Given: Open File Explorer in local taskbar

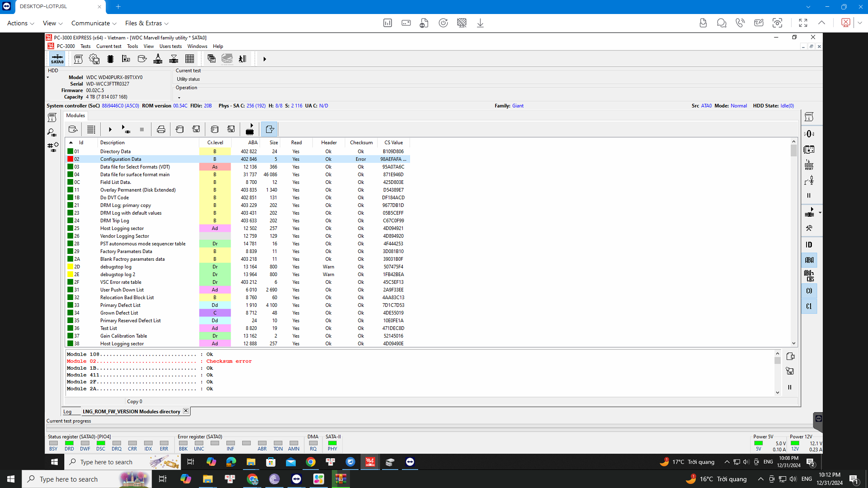Looking at the screenshot, I should click(208, 479).
